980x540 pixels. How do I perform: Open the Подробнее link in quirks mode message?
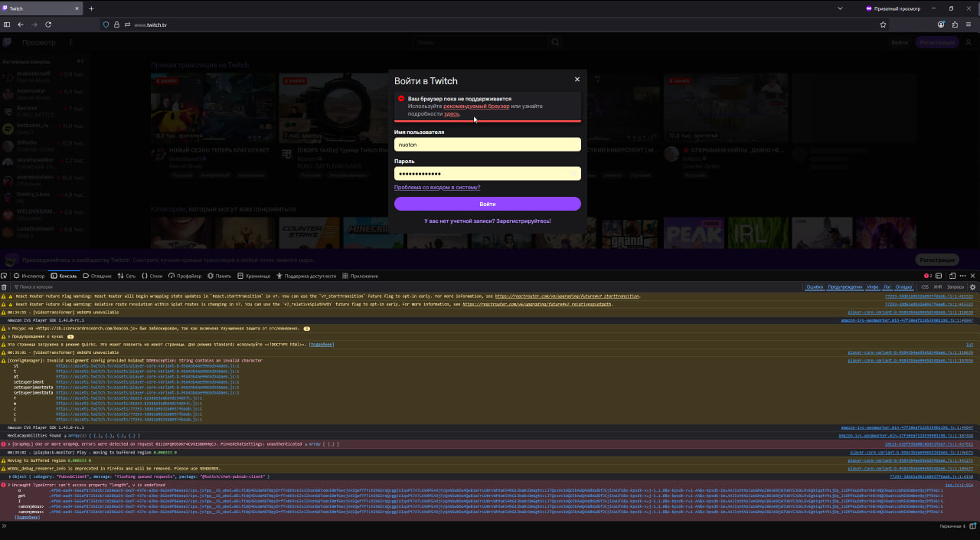(322, 344)
